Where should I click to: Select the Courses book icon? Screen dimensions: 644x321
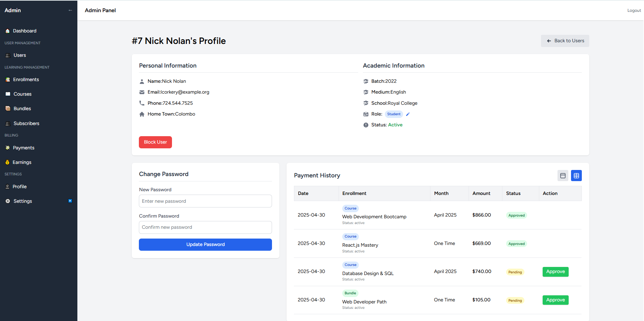coord(8,94)
